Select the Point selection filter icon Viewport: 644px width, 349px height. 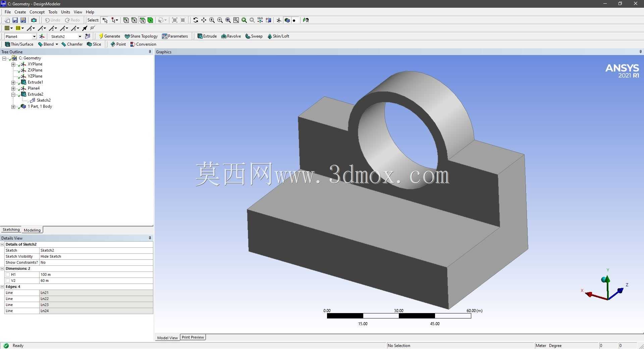[x=126, y=20]
